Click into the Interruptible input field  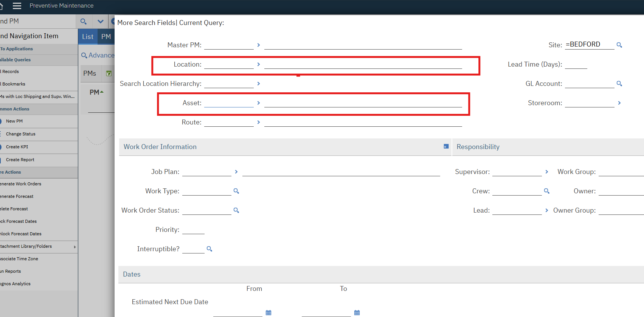193,249
